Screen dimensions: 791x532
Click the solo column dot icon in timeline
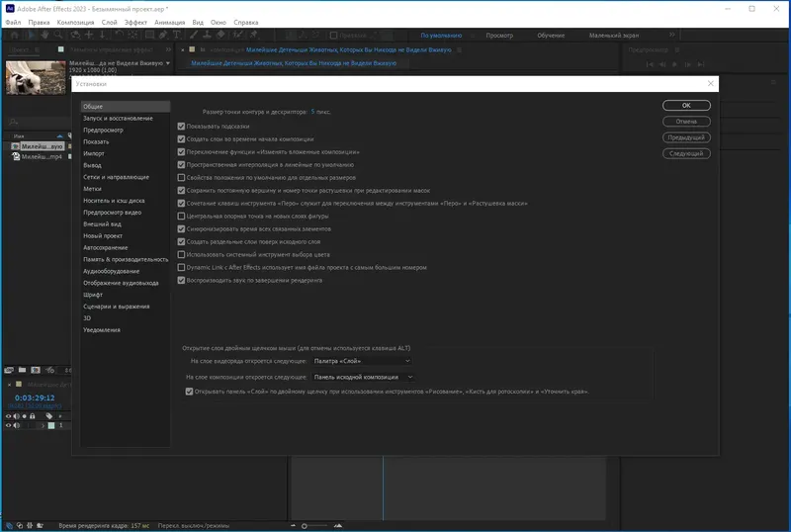24,416
